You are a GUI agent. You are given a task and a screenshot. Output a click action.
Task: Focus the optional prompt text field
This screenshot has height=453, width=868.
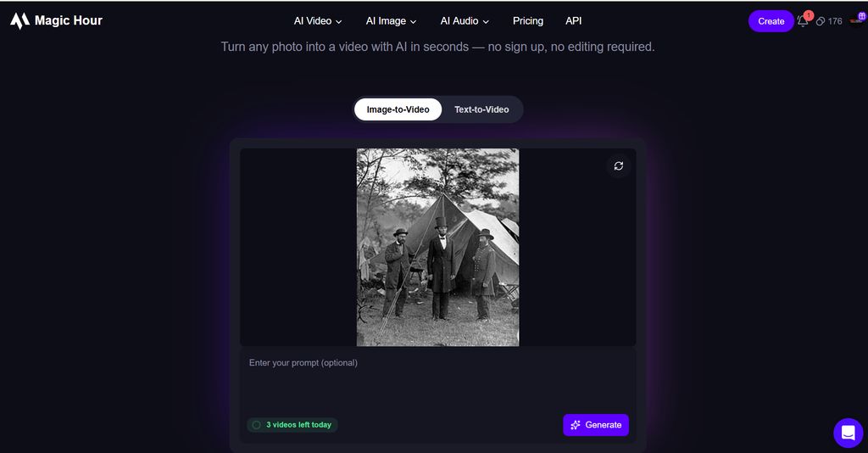point(437,379)
